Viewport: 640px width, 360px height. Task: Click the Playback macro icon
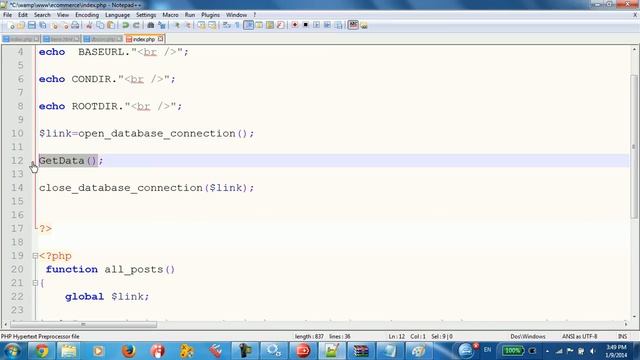316,25
